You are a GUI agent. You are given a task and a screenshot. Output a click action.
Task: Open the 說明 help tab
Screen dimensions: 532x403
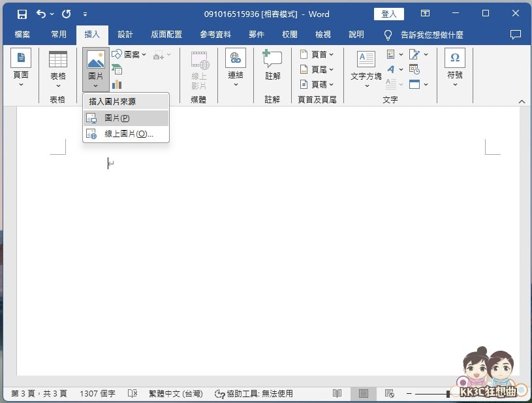pyautogui.click(x=356, y=34)
